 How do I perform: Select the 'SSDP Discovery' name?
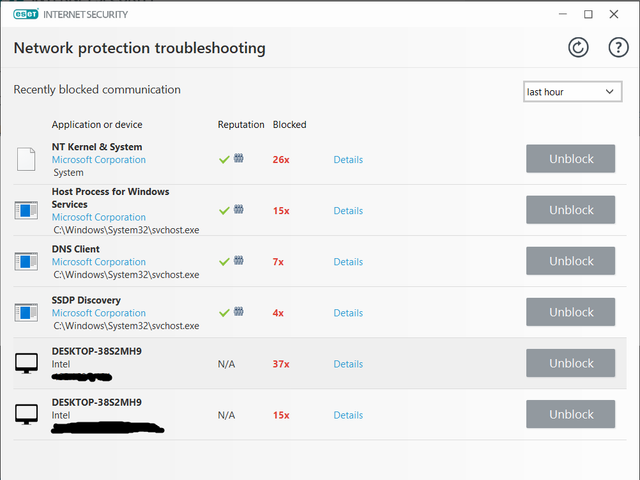tap(86, 300)
